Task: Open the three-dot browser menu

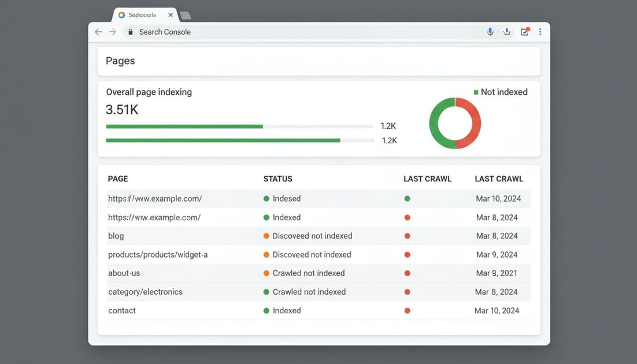Action: [540, 32]
